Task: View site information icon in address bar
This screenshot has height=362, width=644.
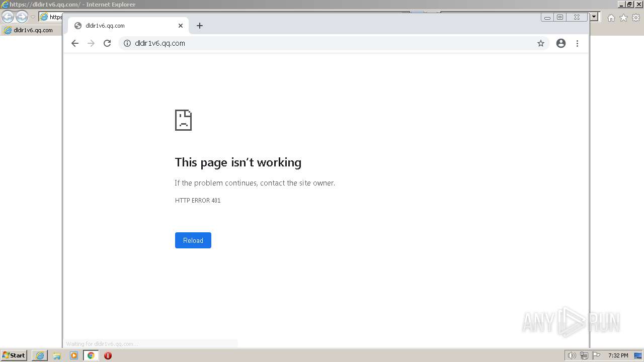Action: click(x=127, y=43)
